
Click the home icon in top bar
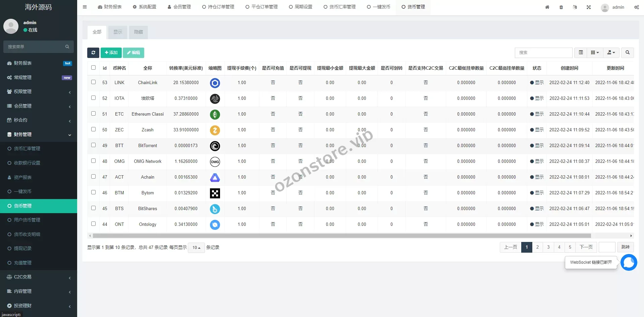(x=547, y=7)
